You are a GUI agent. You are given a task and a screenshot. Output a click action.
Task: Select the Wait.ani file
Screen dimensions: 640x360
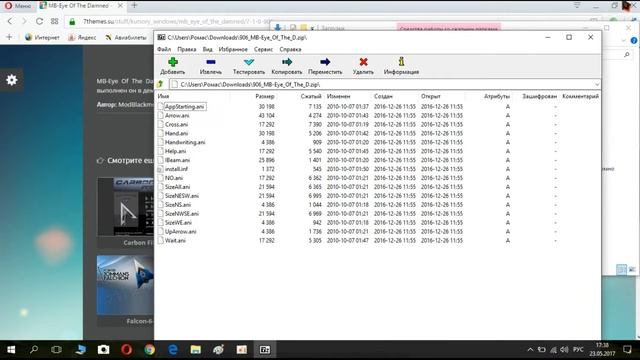(175, 241)
